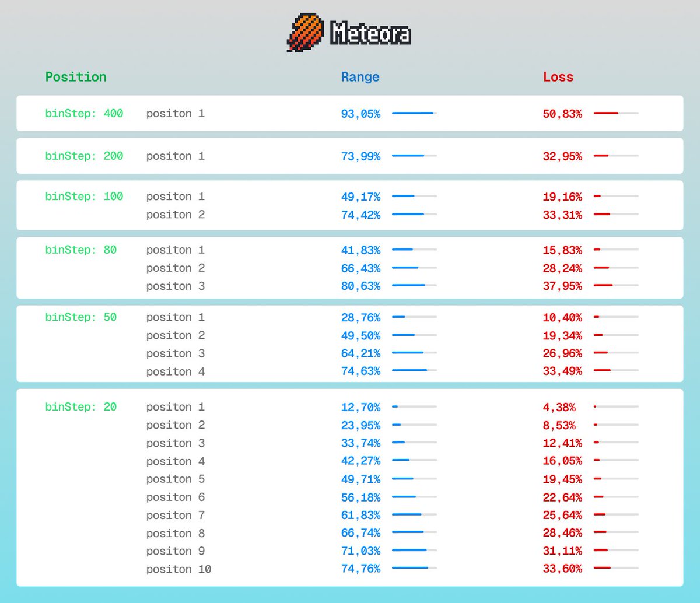The width and height of the screenshot is (700, 603).
Task: Click the 8,53% loss value
Action: [x=559, y=426]
